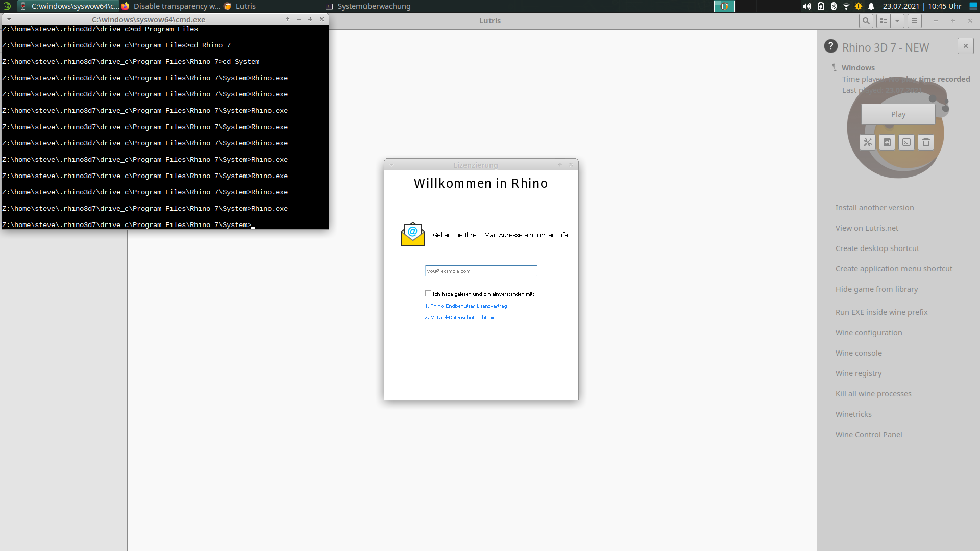Click Create application menu shortcut
The image size is (980, 551).
(894, 269)
